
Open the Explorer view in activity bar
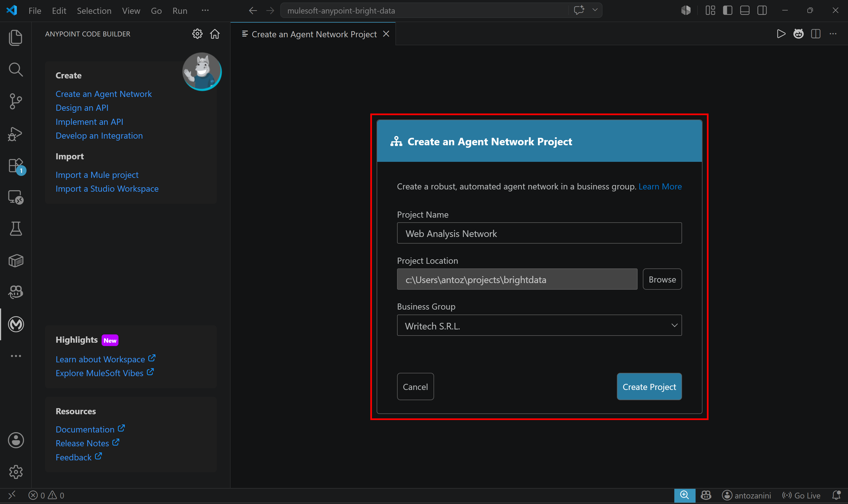[x=16, y=37]
